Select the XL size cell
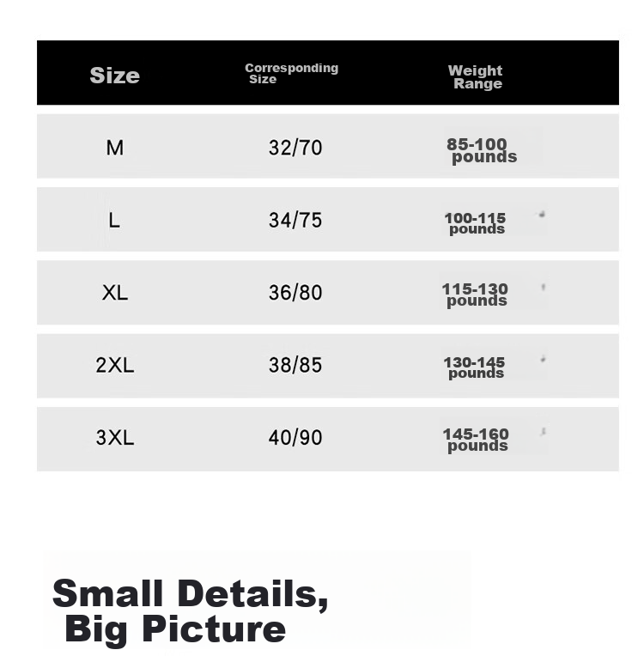The width and height of the screenshot is (644, 656). (115, 293)
